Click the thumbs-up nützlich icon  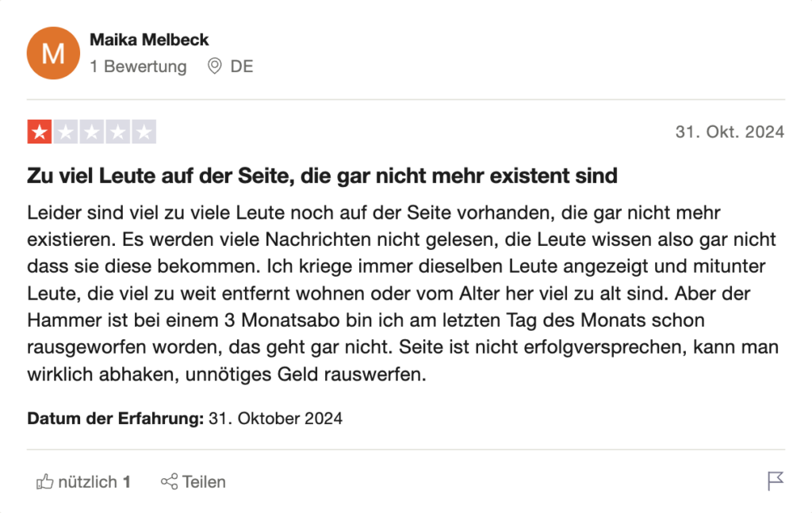44,481
